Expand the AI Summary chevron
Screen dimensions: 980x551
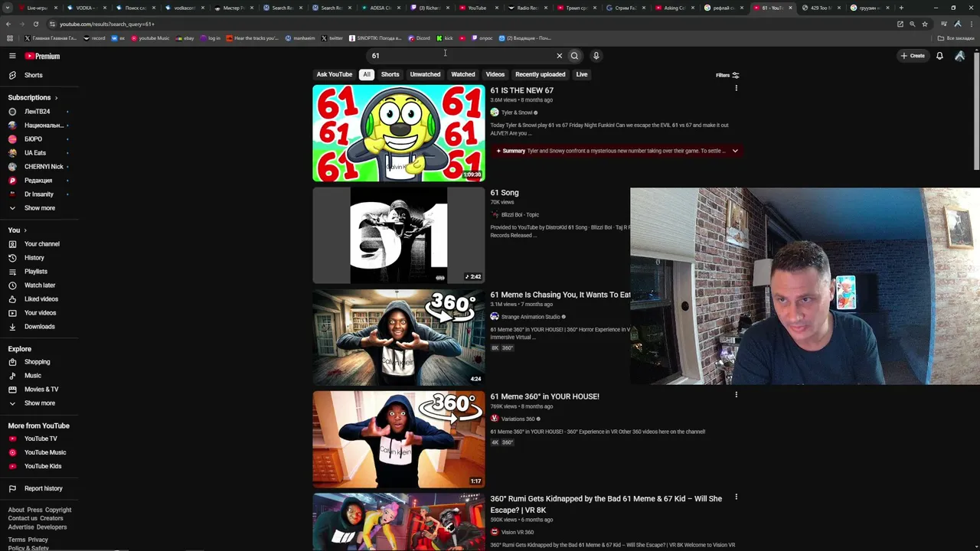tap(735, 151)
